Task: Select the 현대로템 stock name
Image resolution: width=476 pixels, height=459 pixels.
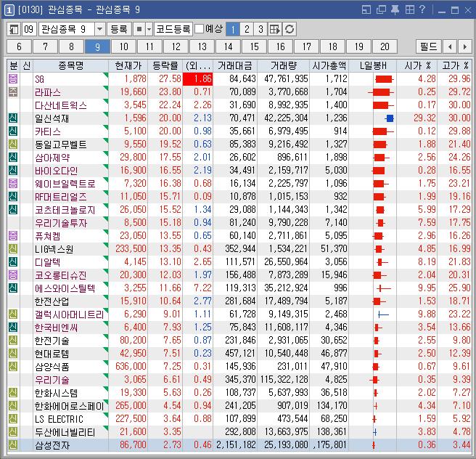Action: (52, 354)
